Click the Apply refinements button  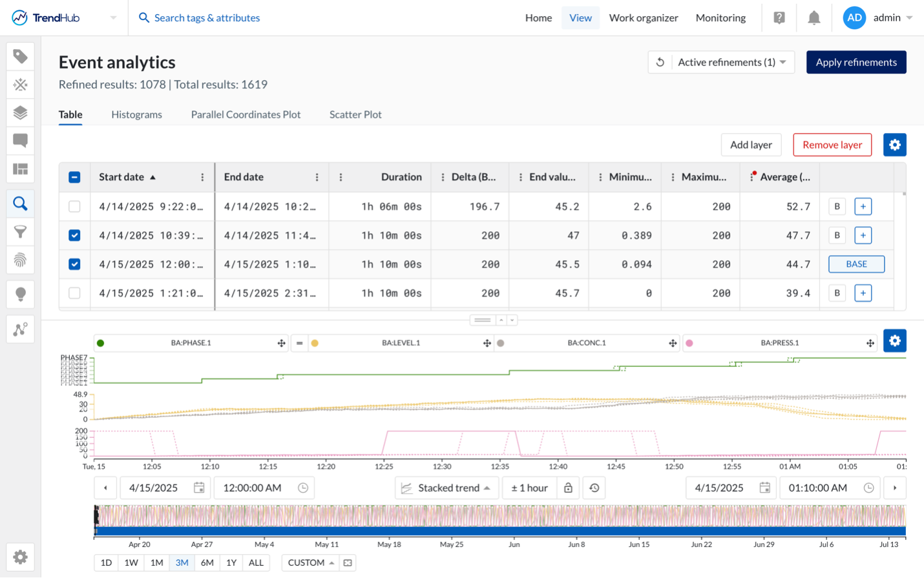point(856,62)
